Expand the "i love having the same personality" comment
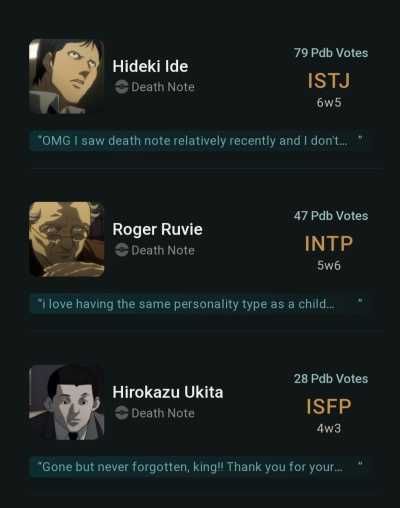 coord(200,304)
